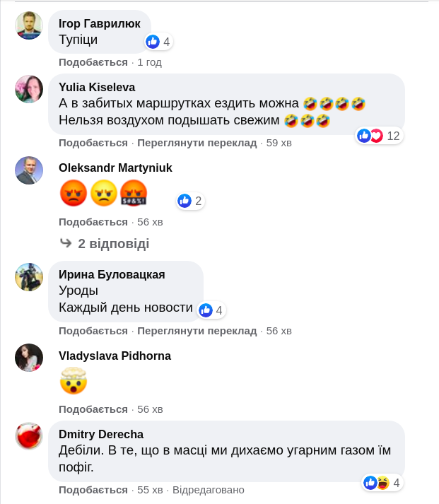Open Dmitry Derecha's profile name link
Image resolution: width=439 pixels, height=504 pixels.
point(101,434)
